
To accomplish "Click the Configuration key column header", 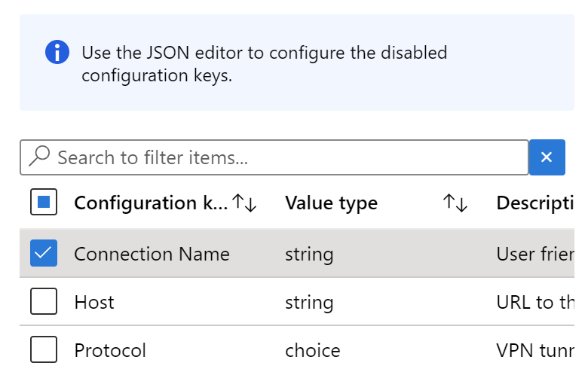I will pos(149,203).
